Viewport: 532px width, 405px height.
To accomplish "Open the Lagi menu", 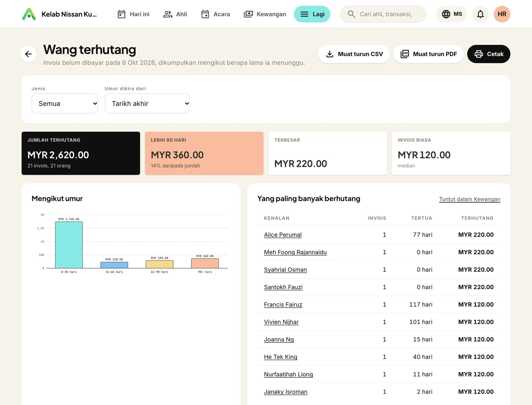I will click(x=312, y=14).
